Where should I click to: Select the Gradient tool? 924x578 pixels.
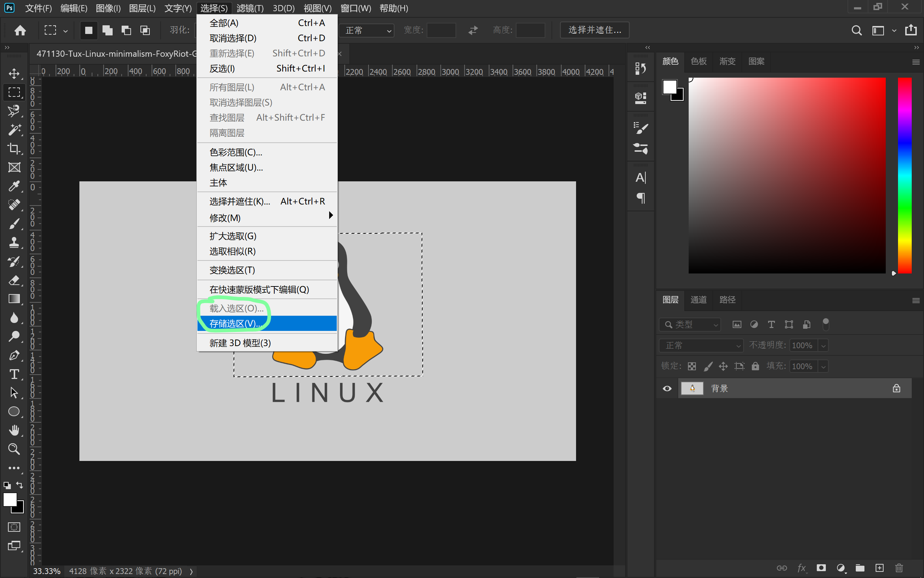(x=14, y=299)
